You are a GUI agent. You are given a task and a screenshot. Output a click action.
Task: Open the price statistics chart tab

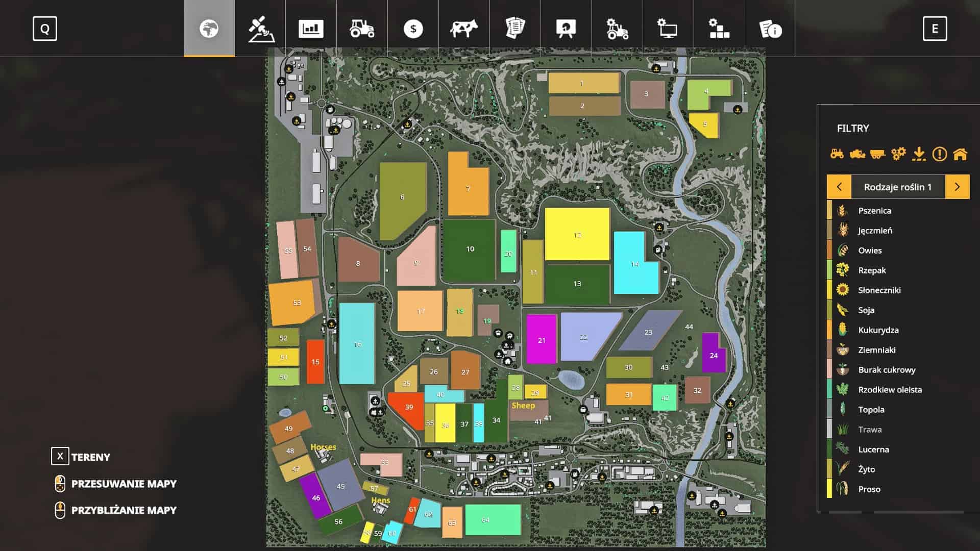point(311,29)
